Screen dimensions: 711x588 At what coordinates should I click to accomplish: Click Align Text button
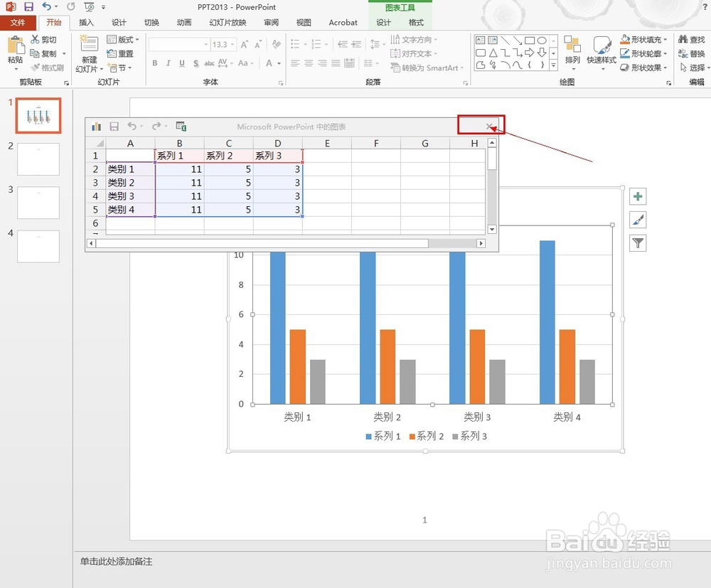coord(414,53)
